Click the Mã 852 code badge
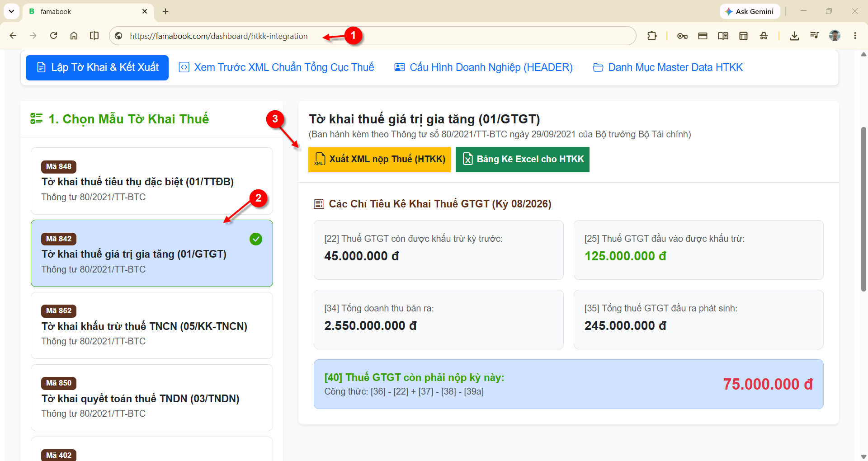The width and height of the screenshot is (868, 461). tap(59, 311)
